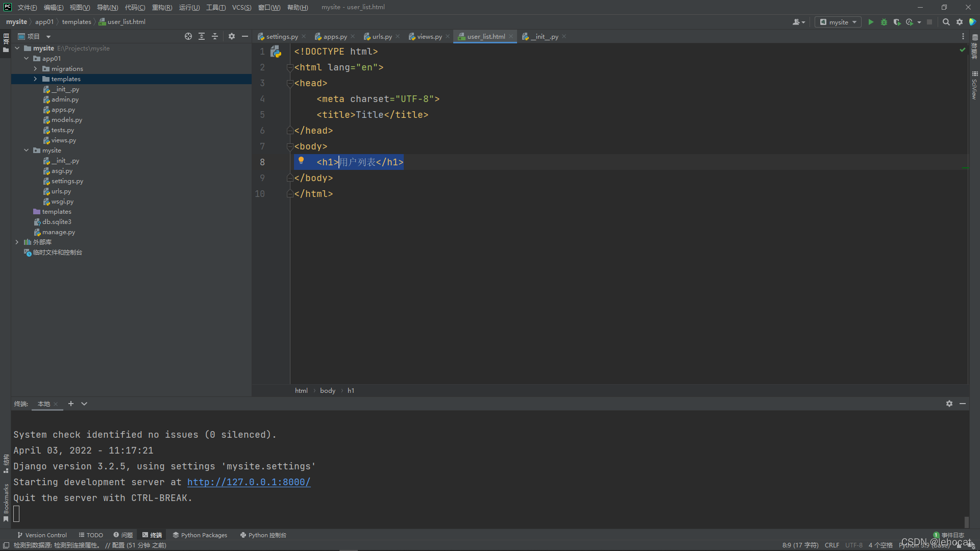This screenshot has width=980, height=551.
Task: Open the VCS menu
Action: click(x=241, y=7)
